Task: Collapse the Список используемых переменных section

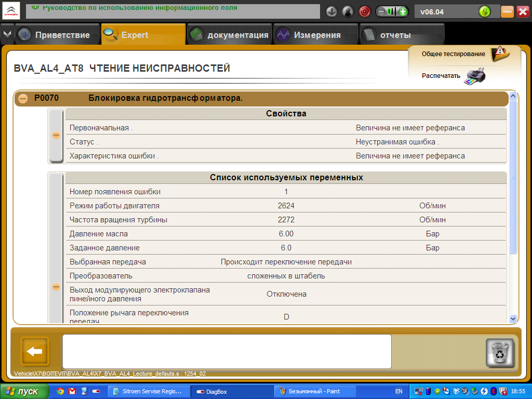Action: click(x=56, y=286)
